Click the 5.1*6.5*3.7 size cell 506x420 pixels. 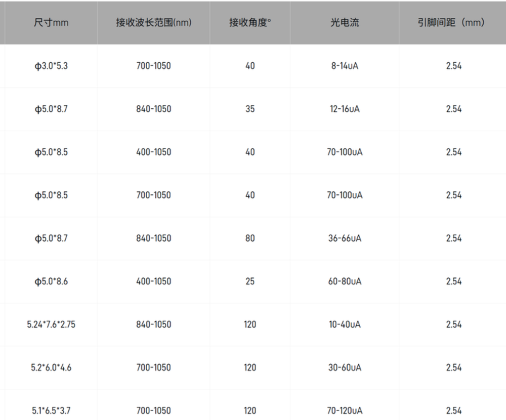pos(51,410)
